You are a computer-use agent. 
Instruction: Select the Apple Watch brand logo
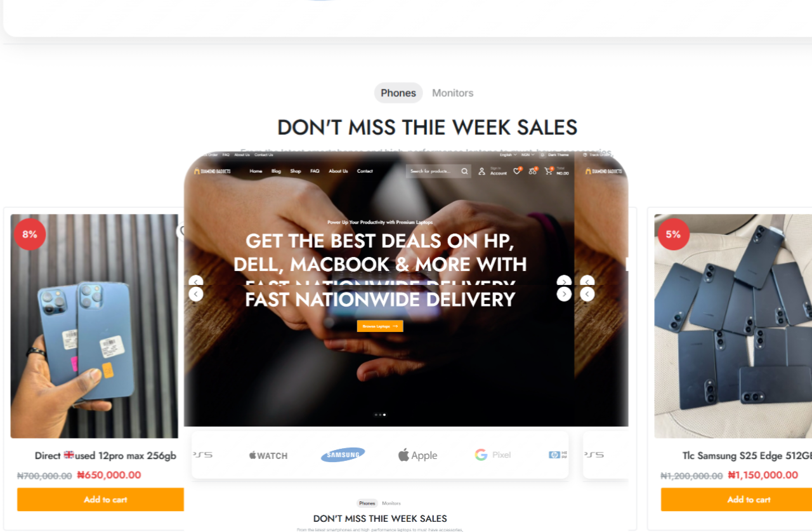(x=268, y=455)
